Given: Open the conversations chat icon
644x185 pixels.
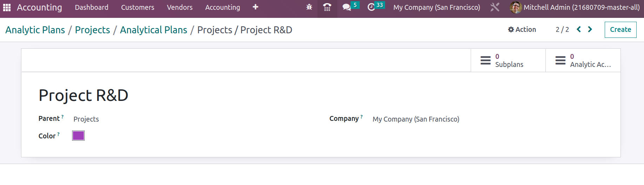Looking at the screenshot, I should coord(347,7).
